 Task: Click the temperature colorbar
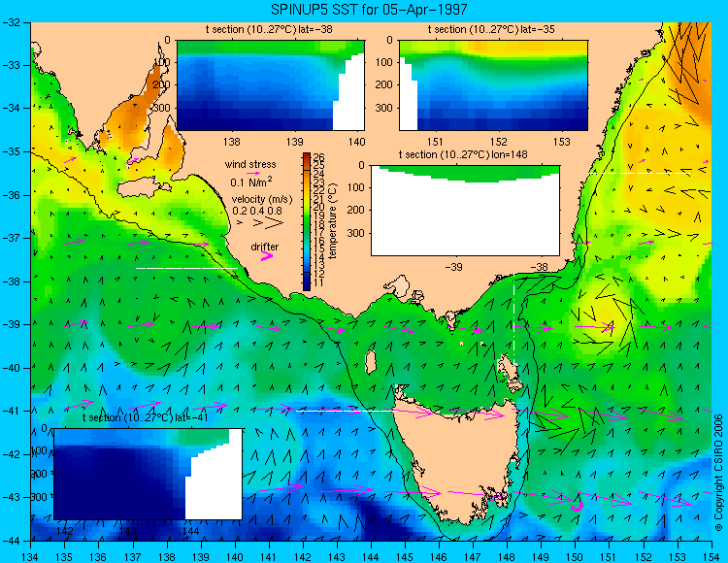307,221
